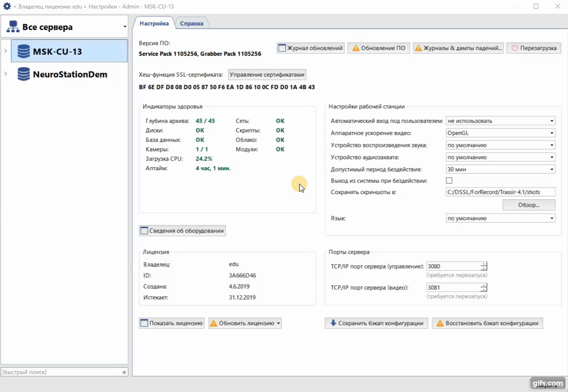Image resolution: width=568 pixels, height=392 pixels.
Task: Open Автоматический вход под пользователем dropdown
Action: tap(501, 121)
